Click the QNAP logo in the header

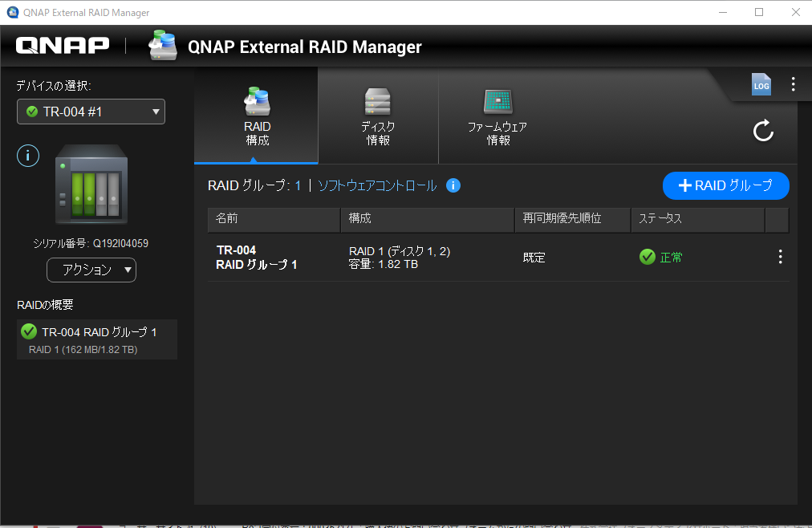[63, 46]
